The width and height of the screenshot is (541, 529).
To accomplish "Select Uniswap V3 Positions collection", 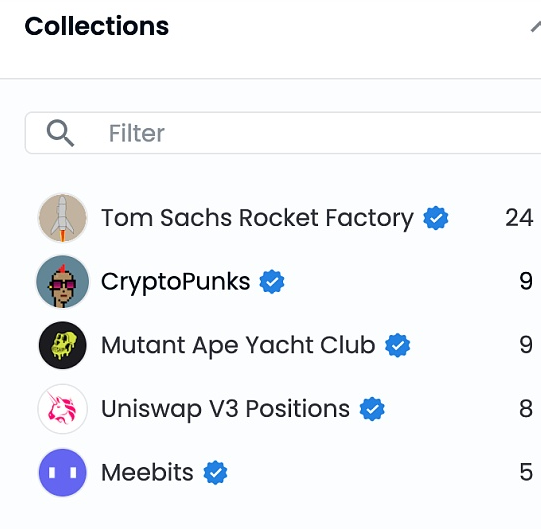I will click(x=283, y=409).
